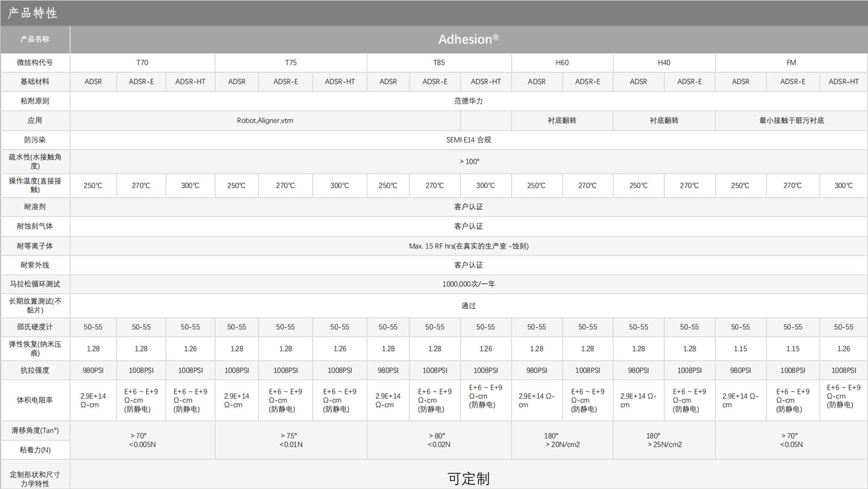Select the 通过 long-term placement result

pyautogui.click(x=468, y=306)
